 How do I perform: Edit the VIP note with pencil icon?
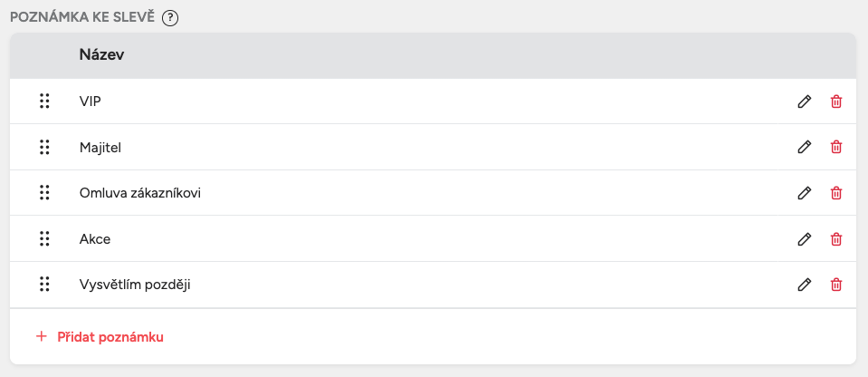point(804,101)
